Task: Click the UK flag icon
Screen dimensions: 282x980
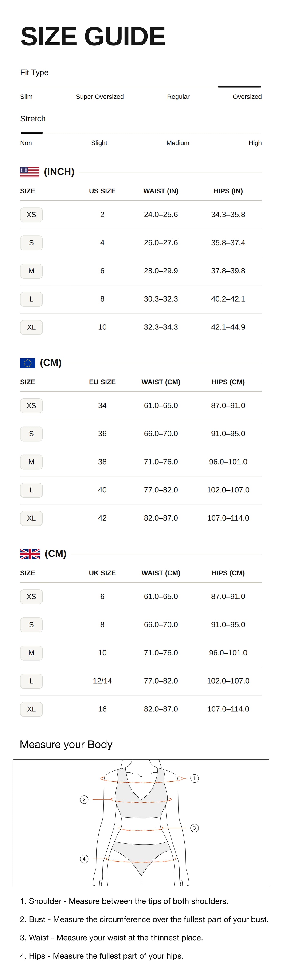Action: 30,554
